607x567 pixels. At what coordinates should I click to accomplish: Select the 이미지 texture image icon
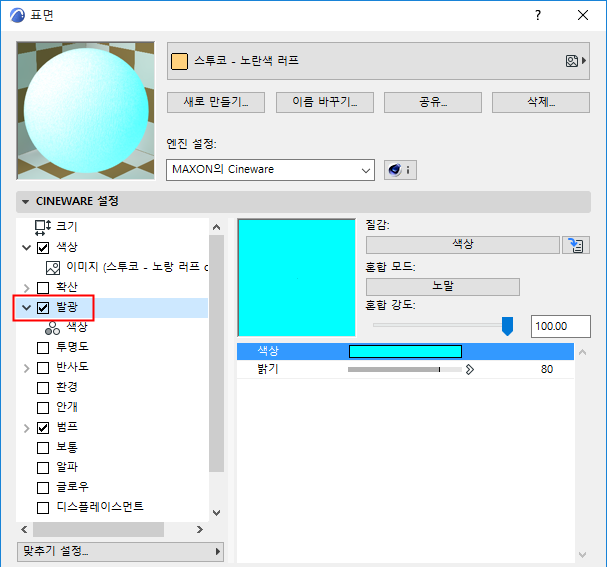point(53,267)
